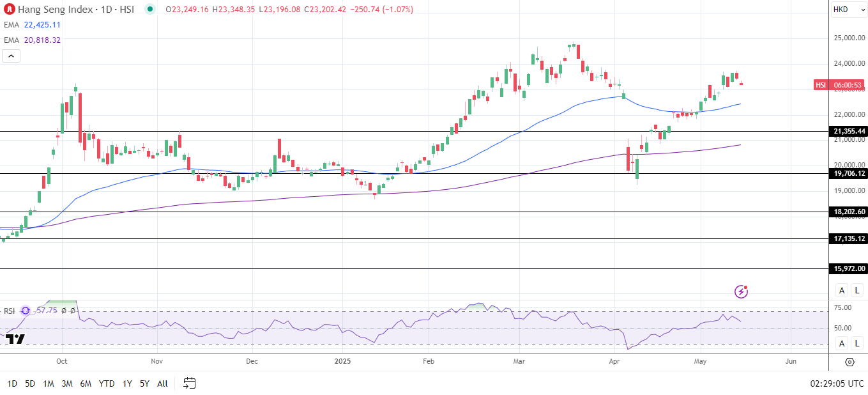Click the 22,000.00 price axis label

pos(849,114)
